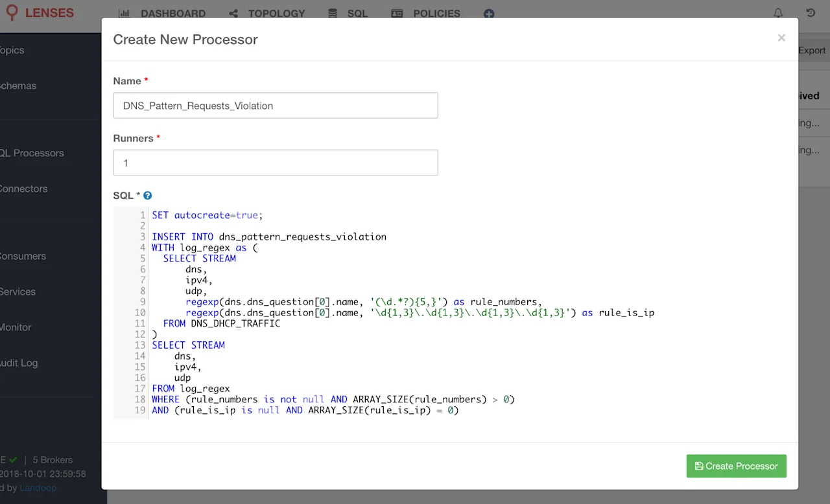Open Audit Log in the sidebar
Screen dimensions: 830x504
pos(19,363)
